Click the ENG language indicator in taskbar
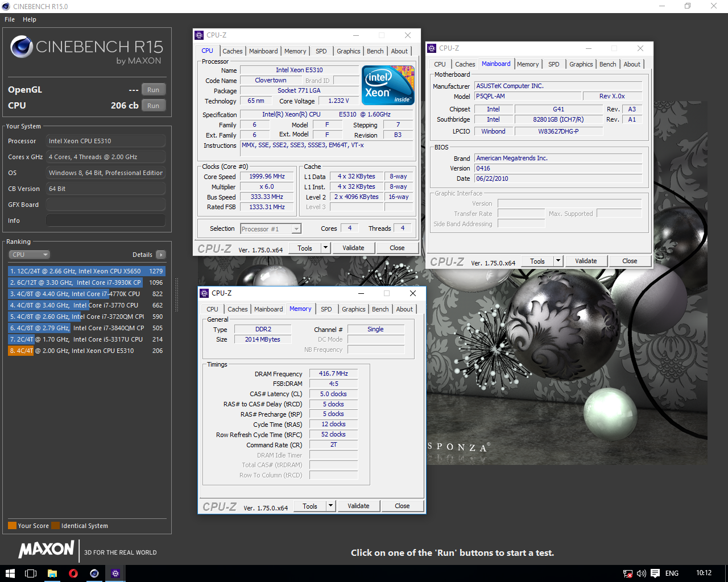 point(672,573)
